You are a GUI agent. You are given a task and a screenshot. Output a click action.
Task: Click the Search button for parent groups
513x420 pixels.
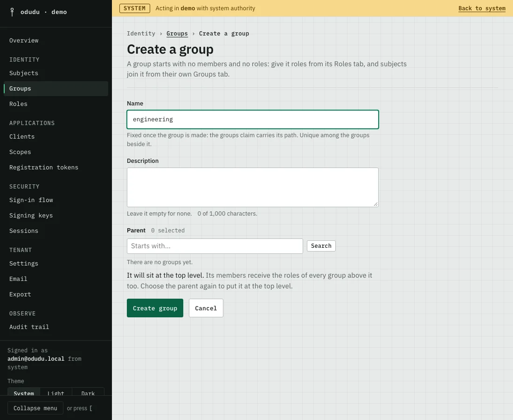321,246
